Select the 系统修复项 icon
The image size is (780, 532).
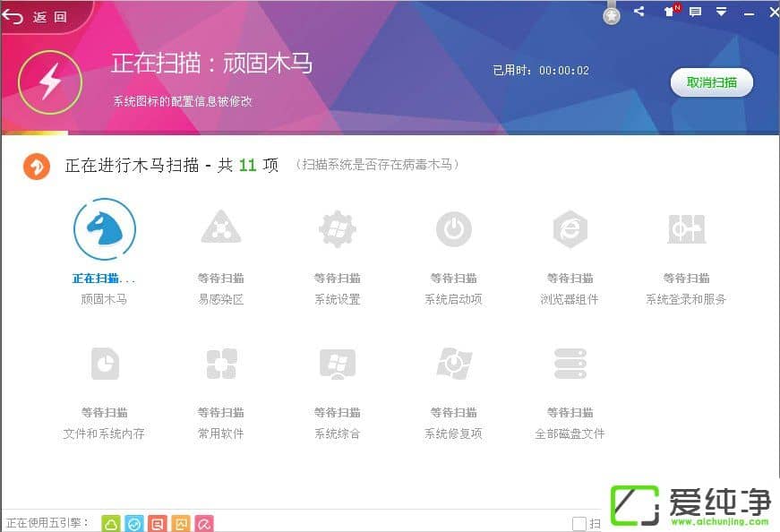click(453, 364)
